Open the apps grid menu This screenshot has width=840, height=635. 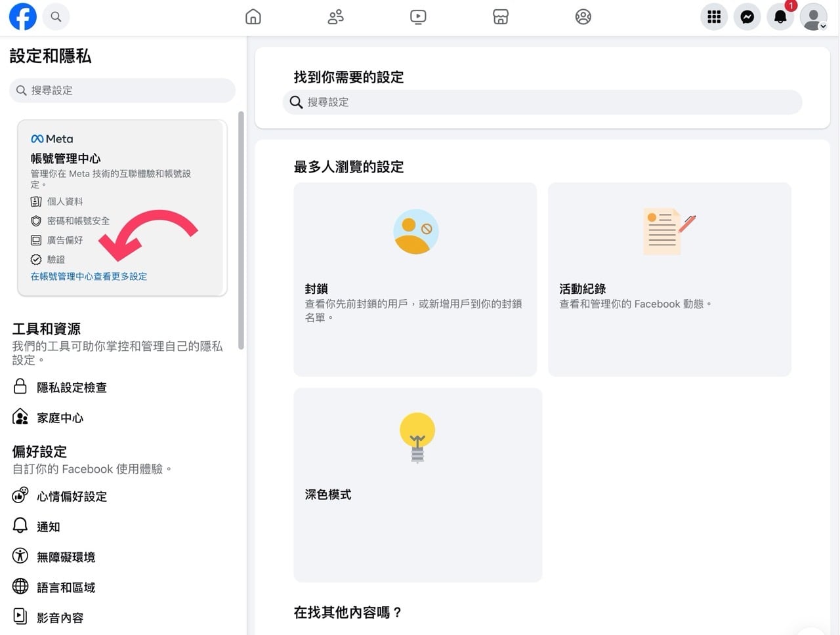tap(714, 17)
